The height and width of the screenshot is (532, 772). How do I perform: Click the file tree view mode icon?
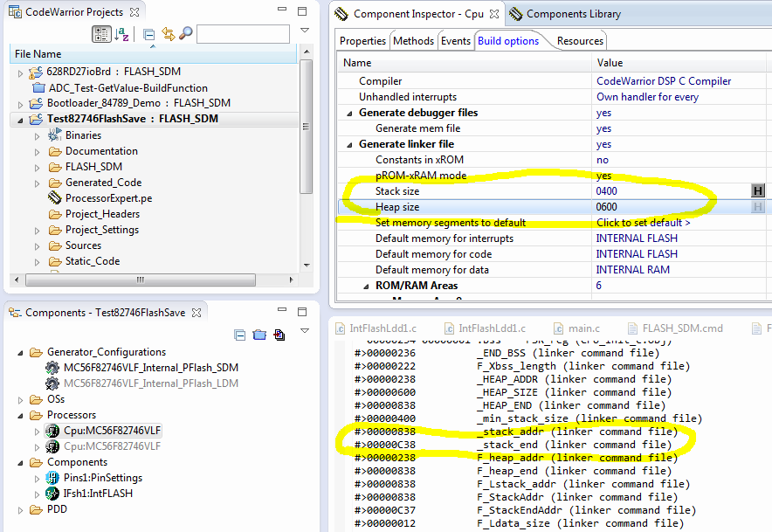[x=101, y=34]
